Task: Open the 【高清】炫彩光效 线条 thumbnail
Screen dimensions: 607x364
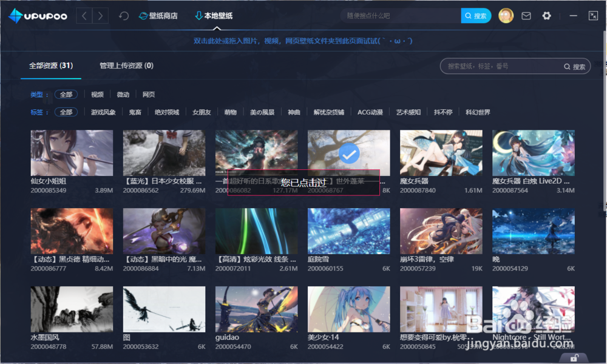Action: click(256, 231)
